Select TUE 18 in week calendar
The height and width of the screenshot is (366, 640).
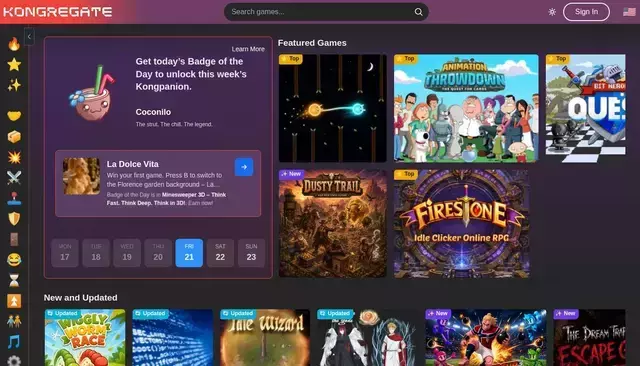pyautogui.click(x=96, y=253)
